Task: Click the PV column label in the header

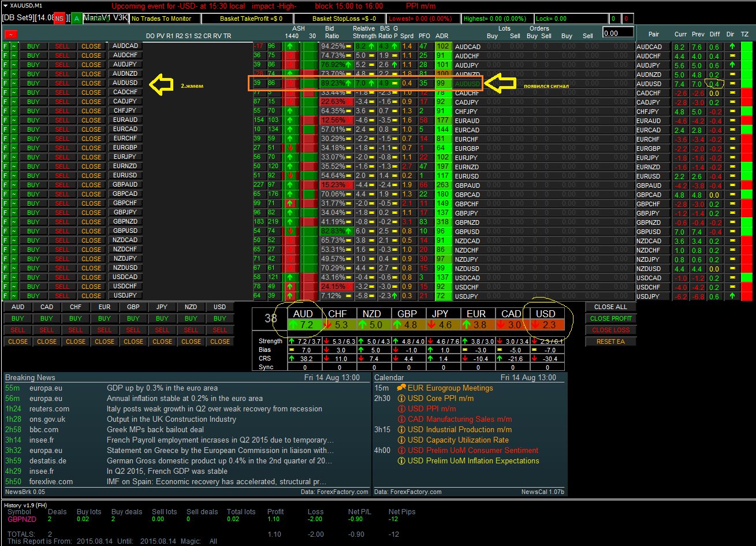Action: 161,36
